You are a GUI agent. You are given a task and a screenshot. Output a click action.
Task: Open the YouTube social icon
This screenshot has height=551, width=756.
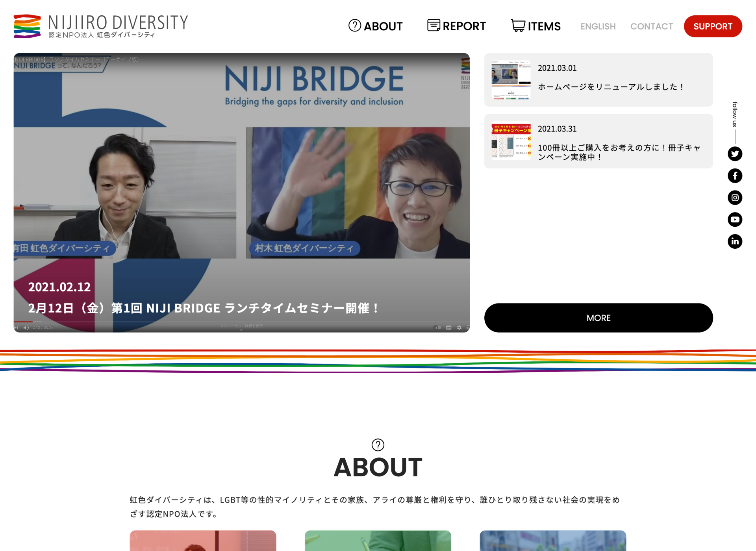735,220
